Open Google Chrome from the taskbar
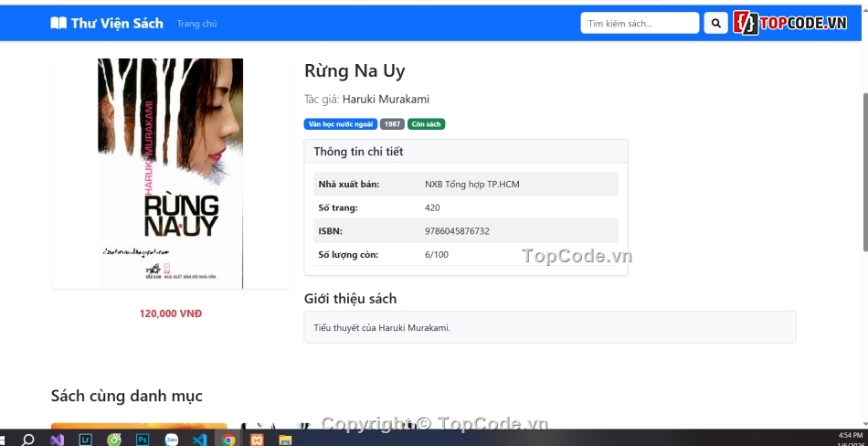Image resolution: width=868 pixels, height=446 pixels. click(228, 439)
